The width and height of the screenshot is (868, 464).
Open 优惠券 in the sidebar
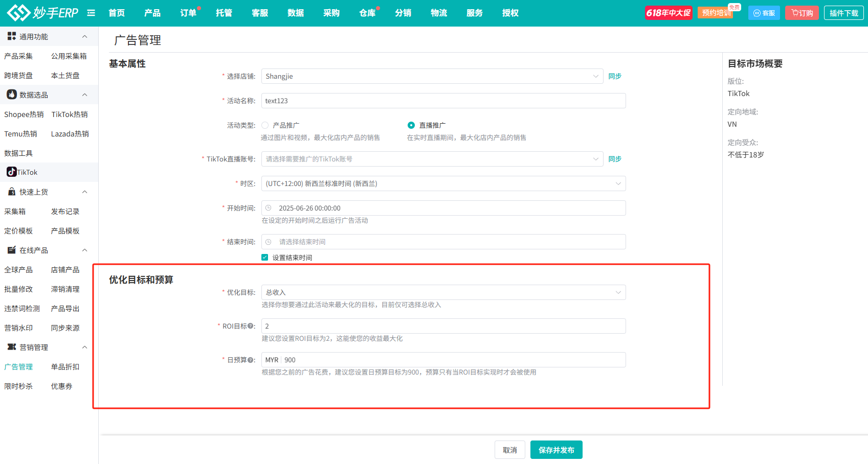coord(62,386)
